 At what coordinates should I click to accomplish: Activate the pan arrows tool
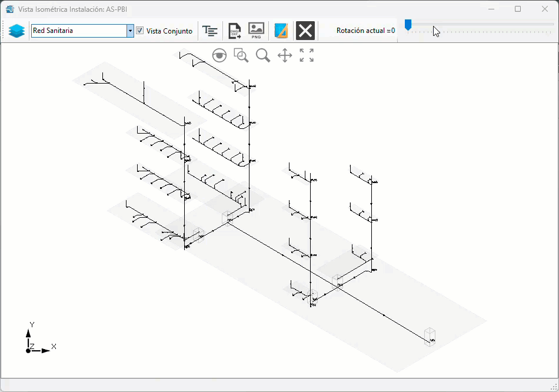coord(285,56)
